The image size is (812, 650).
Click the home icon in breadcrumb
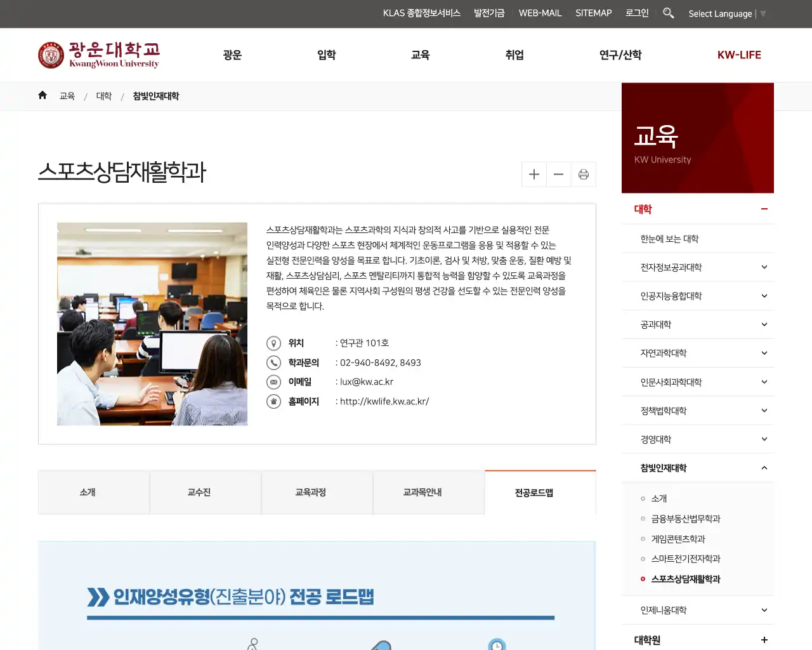point(43,95)
